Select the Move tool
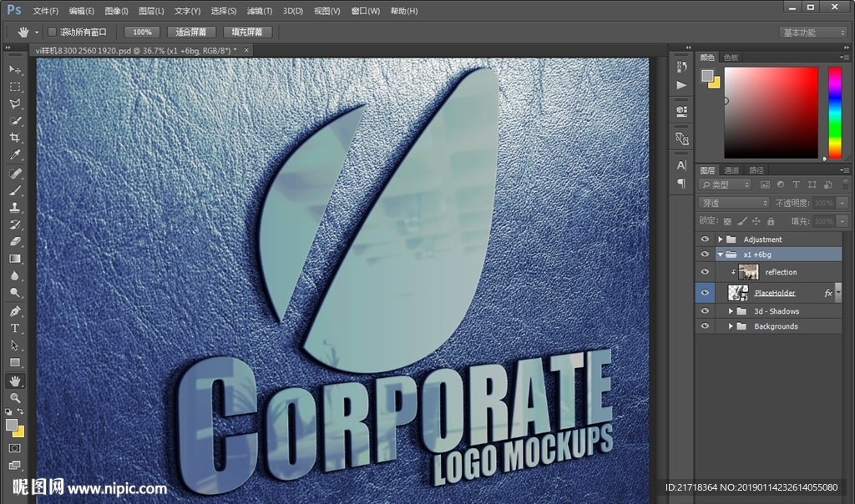Viewport: 855px width, 504px height. (x=15, y=70)
